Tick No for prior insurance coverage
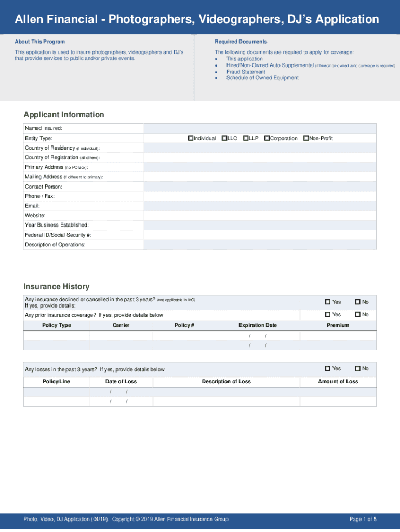Viewport: 400px width, 532px height. point(357,314)
